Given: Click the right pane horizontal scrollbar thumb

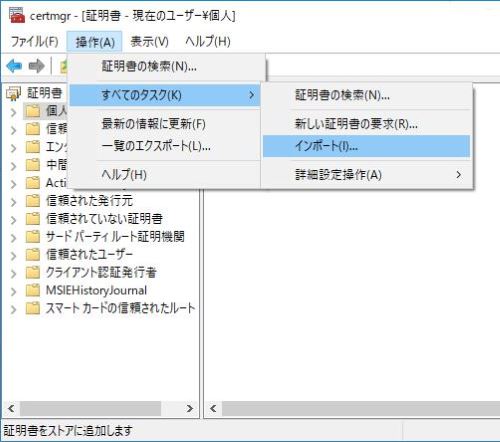Looking at the screenshot, I should pyautogui.click(x=361, y=408).
